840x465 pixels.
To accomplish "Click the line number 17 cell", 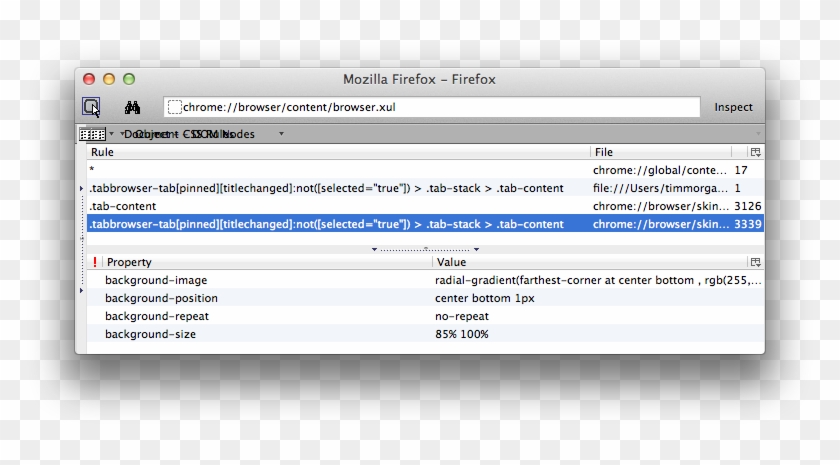I will click(741, 170).
